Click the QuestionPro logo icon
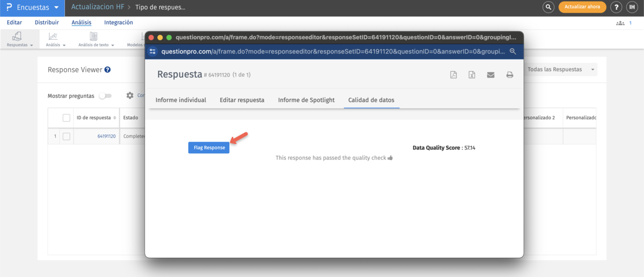The height and width of the screenshot is (277, 644). [x=9, y=8]
